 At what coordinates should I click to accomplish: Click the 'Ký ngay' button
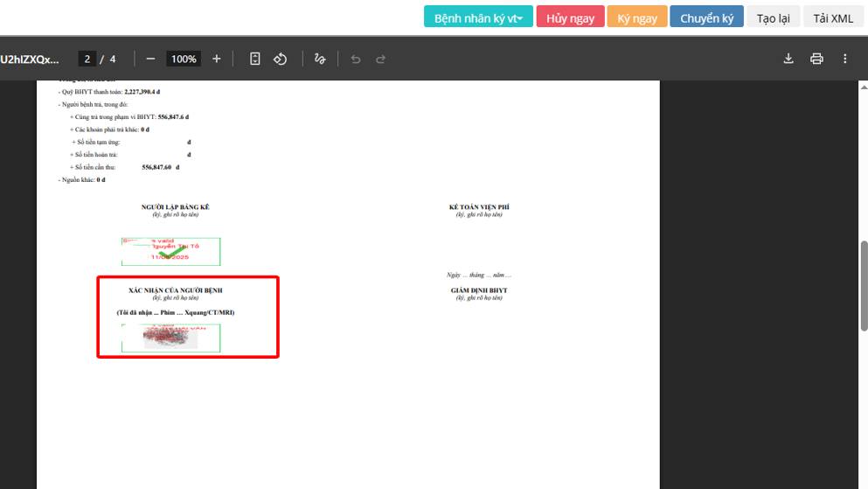tap(637, 17)
